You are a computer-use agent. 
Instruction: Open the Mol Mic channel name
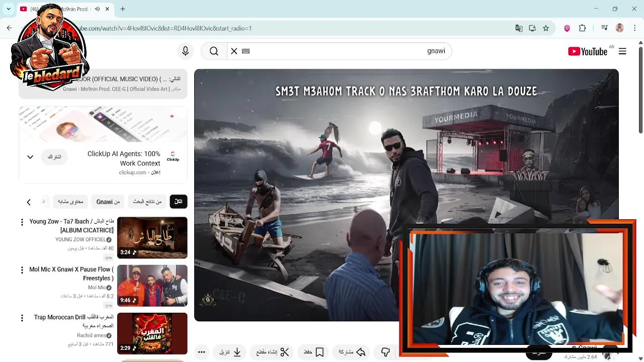pos(97,288)
